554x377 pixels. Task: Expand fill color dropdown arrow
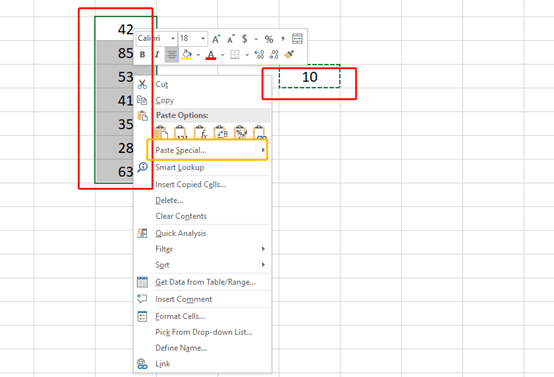198,55
